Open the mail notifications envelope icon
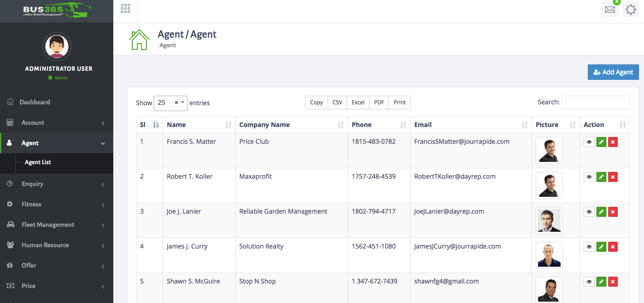The height and width of the screenshot is (303, 644). coord(610,9)
